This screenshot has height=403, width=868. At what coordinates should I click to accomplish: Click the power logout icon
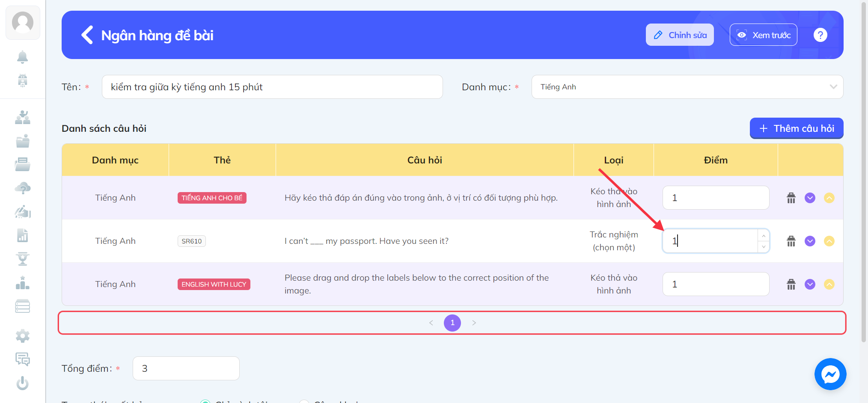(23, 383)
